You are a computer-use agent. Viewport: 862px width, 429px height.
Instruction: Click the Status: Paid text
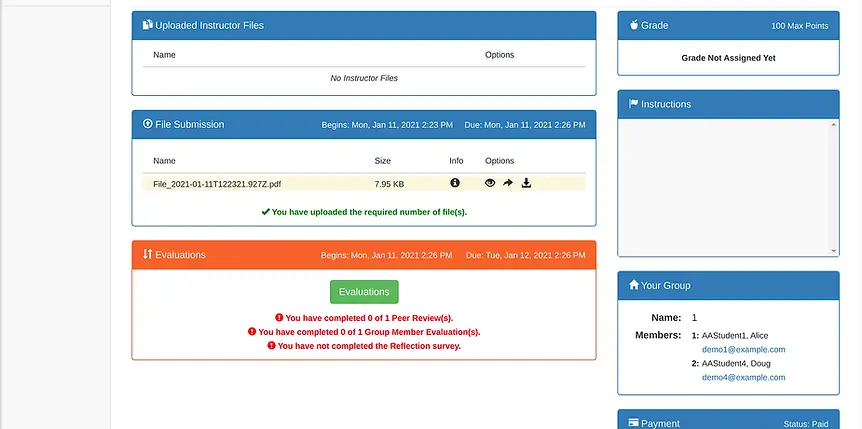806,424
